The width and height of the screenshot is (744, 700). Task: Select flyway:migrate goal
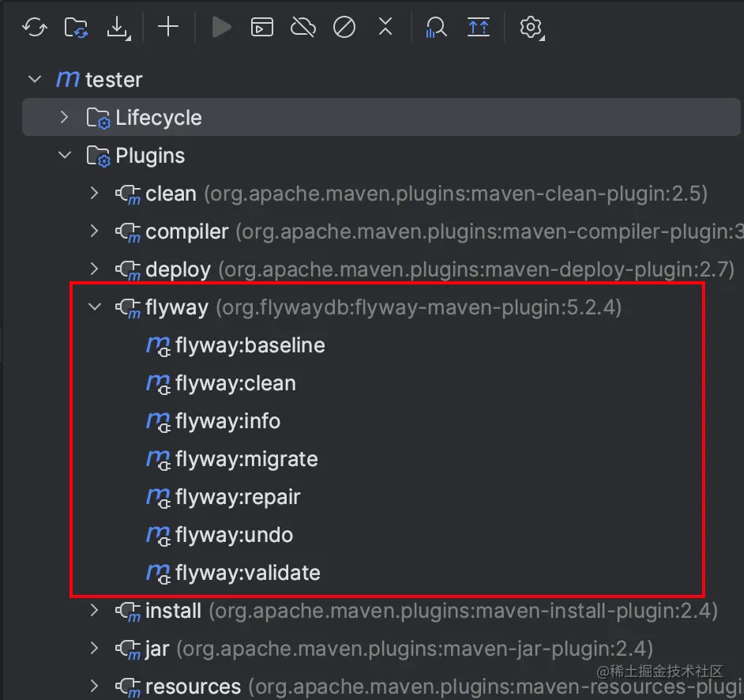pyautogui.click(x=246, y=459)
